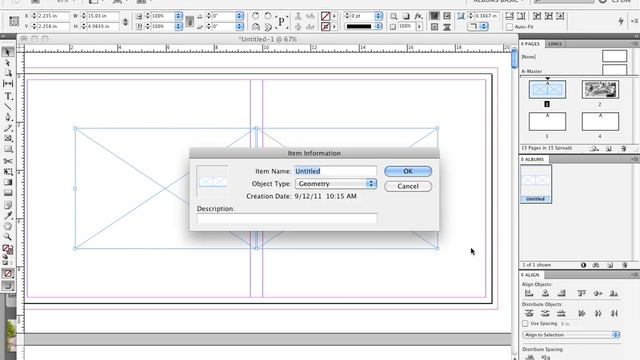
Task: Click Rotate 90° counter-clockwise icon
Action: click(268, 16)
